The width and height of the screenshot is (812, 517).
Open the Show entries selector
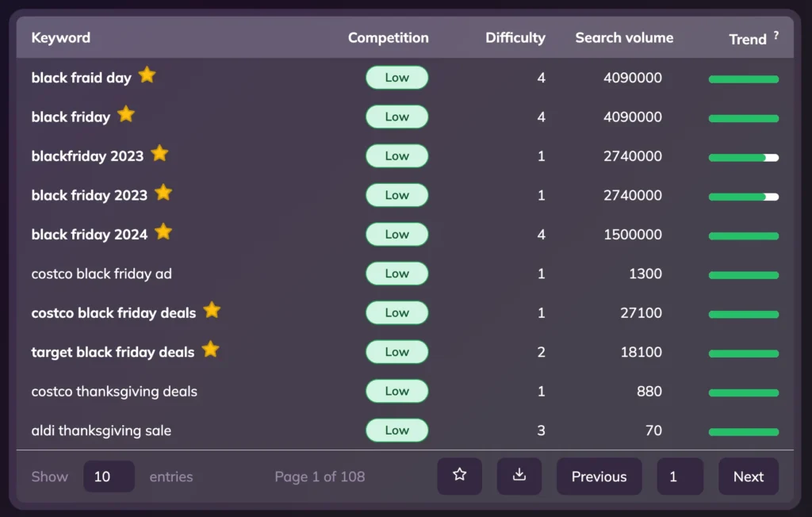tap(109, 476)
